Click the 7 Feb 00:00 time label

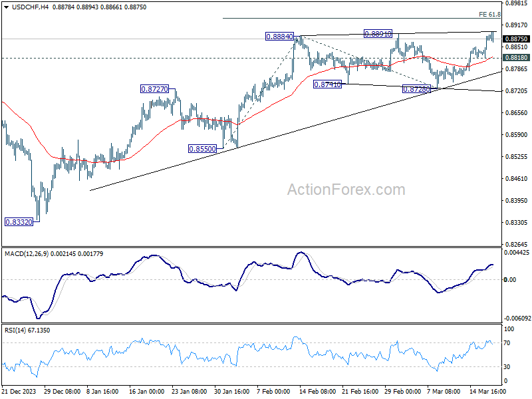(273, 391)
